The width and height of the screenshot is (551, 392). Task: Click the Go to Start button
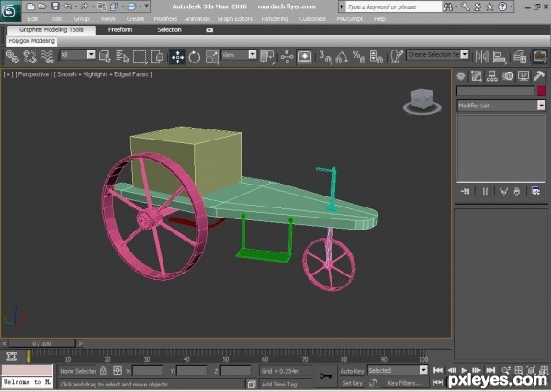pyautogui.click(x=438, y=370)
